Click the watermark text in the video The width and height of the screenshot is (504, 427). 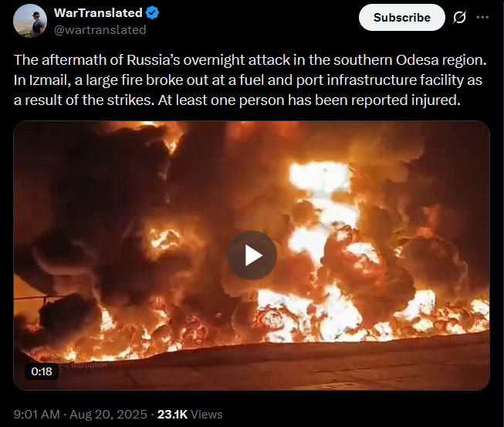point(84,365)
